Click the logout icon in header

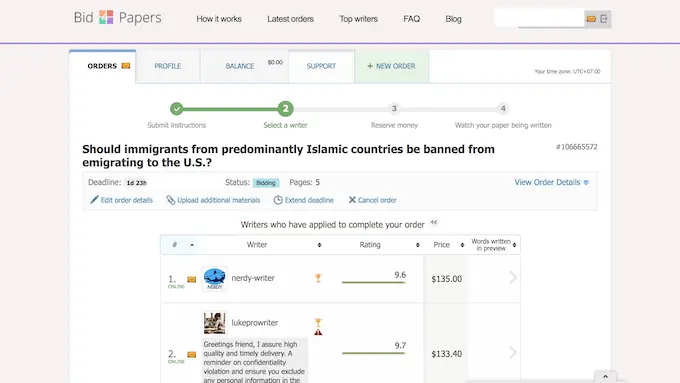pyautogui.click(x=604, y=19)
